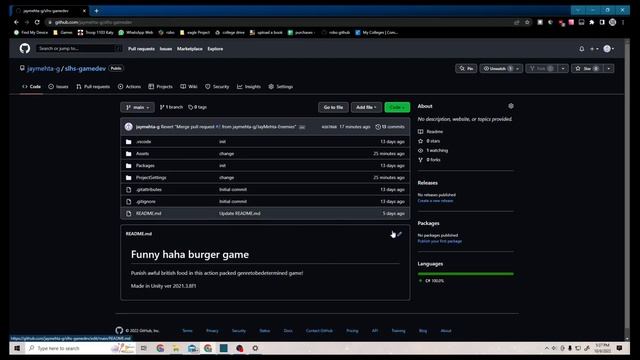Open Create a new release link

coord(435,201)
